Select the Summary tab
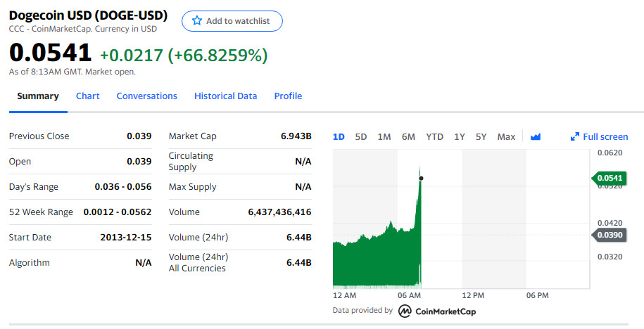644x329 pixels. [37, 96]
